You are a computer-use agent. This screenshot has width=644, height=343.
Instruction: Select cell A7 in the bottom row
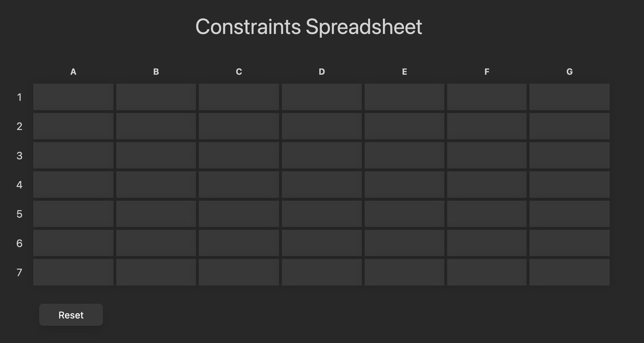73,272
